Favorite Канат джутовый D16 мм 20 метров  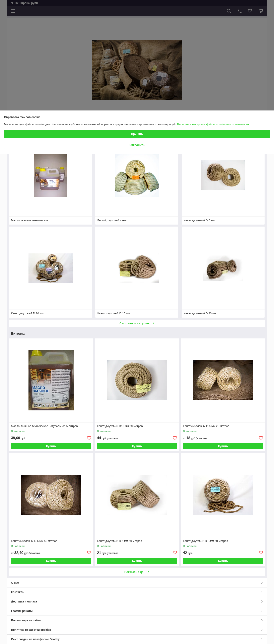175,438
